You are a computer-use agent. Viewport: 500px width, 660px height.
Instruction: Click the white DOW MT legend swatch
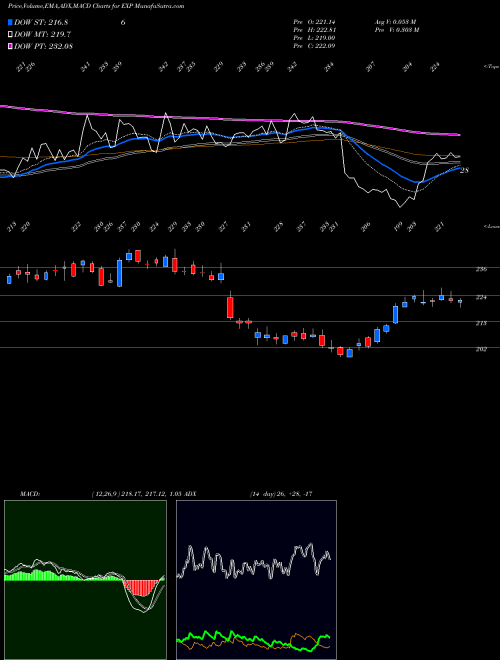(x=10, y=34)
